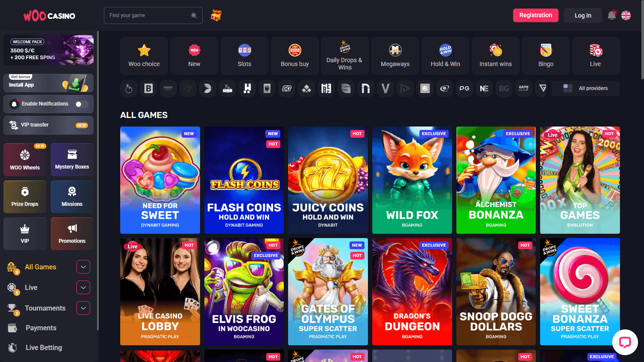Select the BGaming 'B' provider icon
The width and height of the screenshot is (644, 362).
(x=149, y=88)
